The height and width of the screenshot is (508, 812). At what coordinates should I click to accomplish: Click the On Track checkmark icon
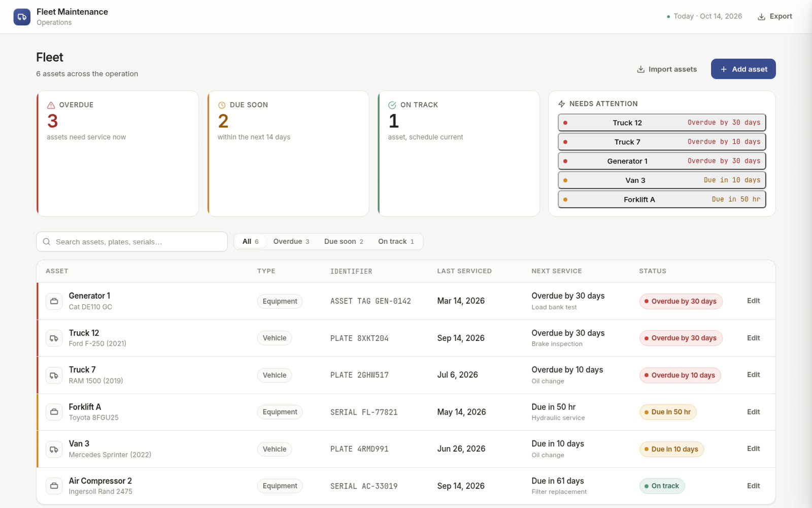(392, 105)
